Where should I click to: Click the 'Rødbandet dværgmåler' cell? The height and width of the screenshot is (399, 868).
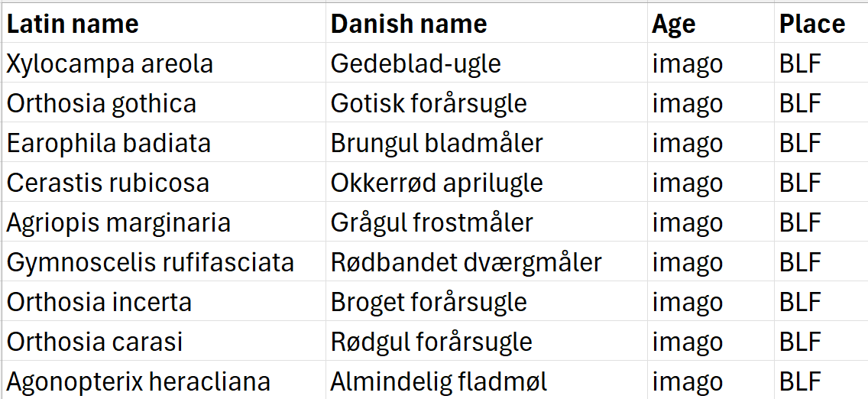click(x=466, y=262)
